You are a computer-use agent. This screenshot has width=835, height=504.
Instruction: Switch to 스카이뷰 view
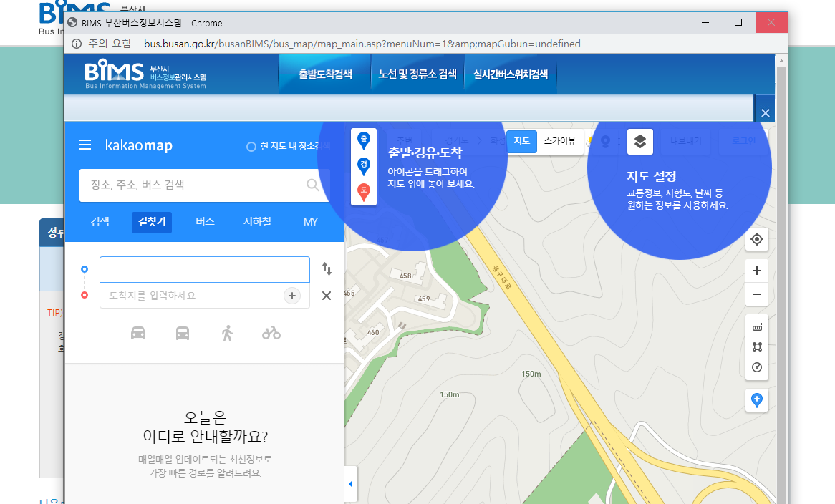pyautogui.click(x=560, y=141)
